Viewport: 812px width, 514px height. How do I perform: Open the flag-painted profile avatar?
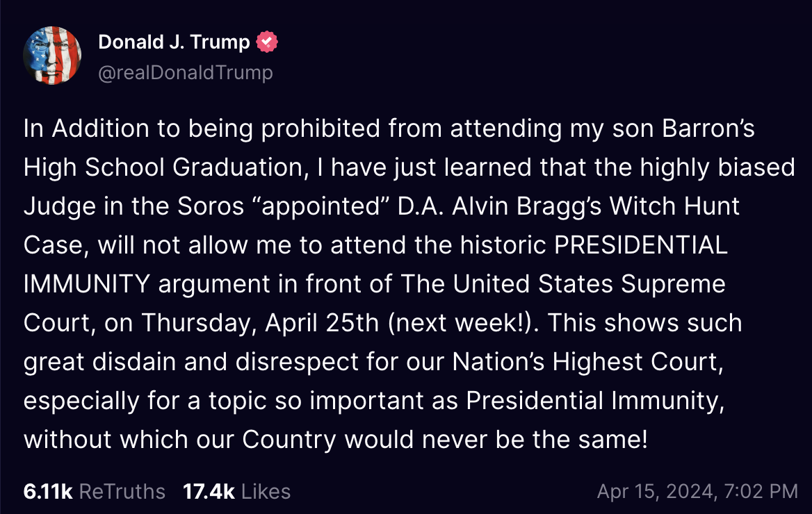(x=52, y=56)
